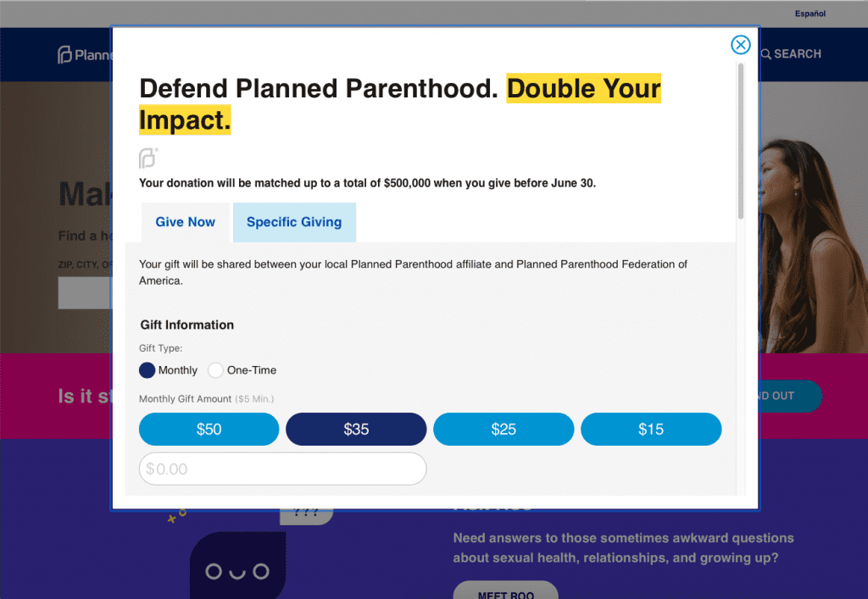The image size is (868, 599).
Task: Select the $35 monthly gift amount
Action: point(356,429)
